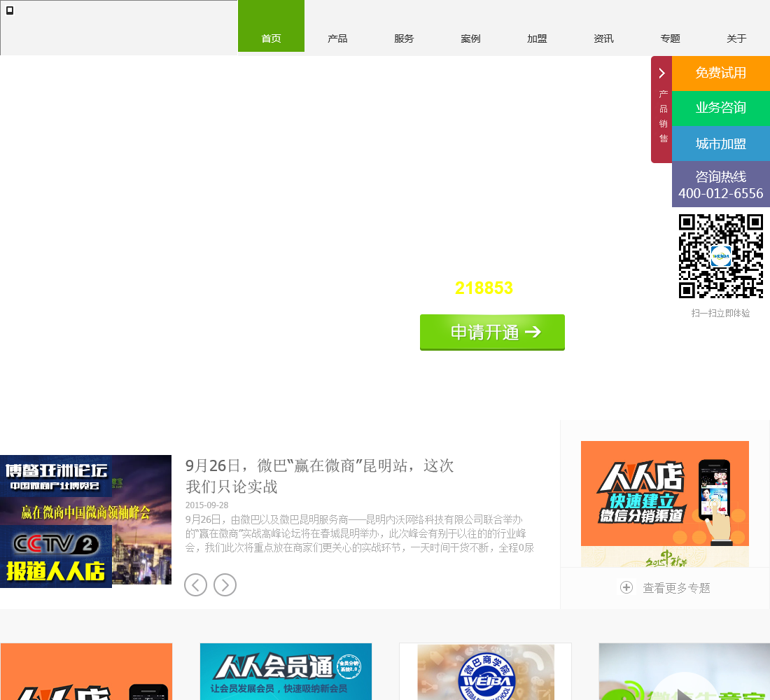770x700 pixels.
Task: Click the 扫一扫立即体验 caption
Action: [x=720, y=314]
